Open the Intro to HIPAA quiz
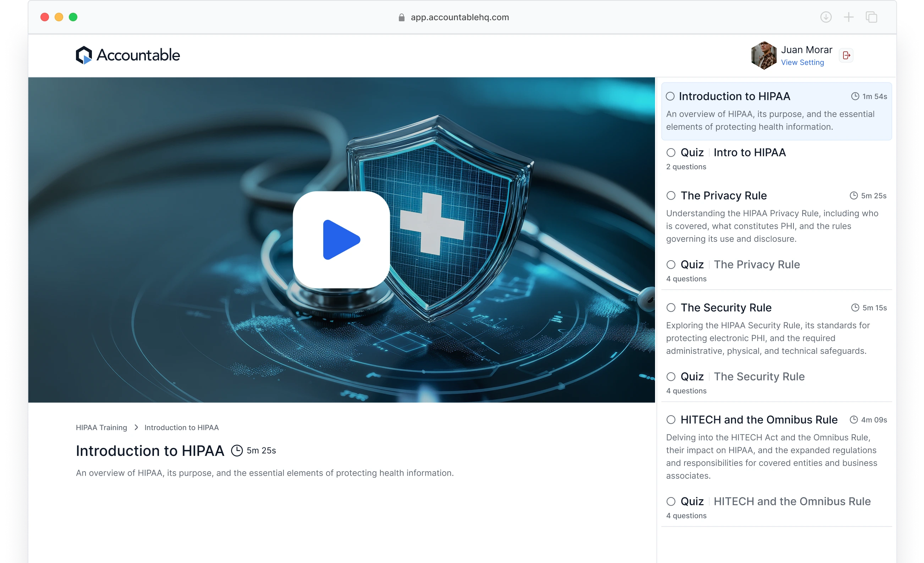The height and width of the screenshot is (563, 924). (x=750, y=152)
